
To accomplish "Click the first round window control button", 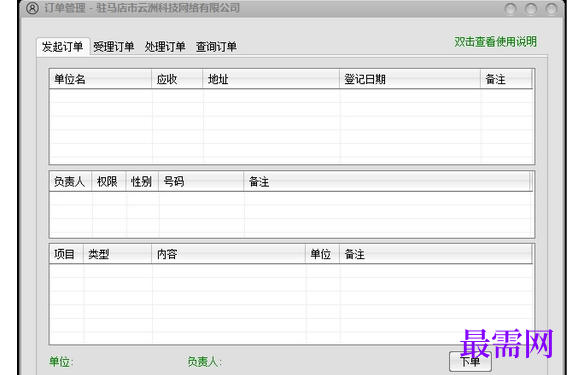I will pyautogui.click(x=510, y=9).
